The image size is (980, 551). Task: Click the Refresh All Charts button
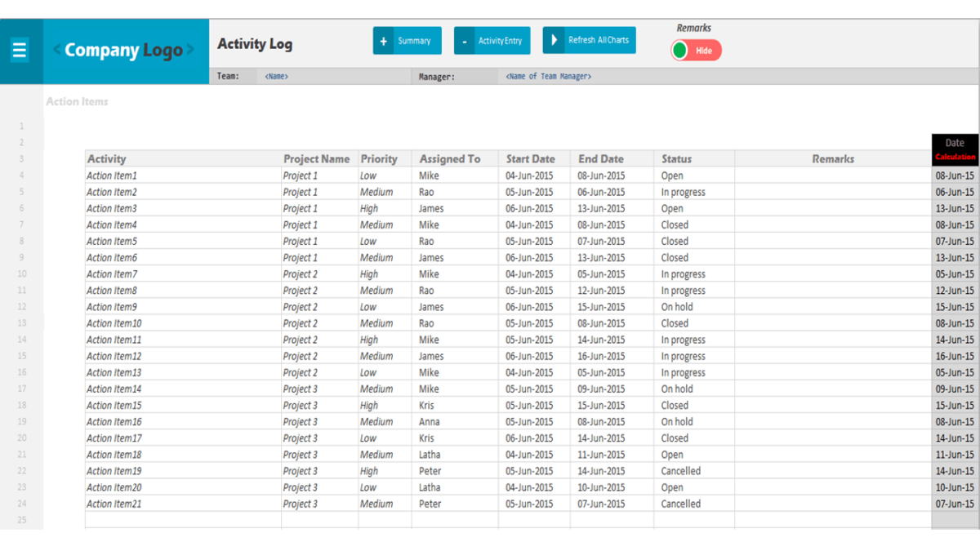coord(589,39)
